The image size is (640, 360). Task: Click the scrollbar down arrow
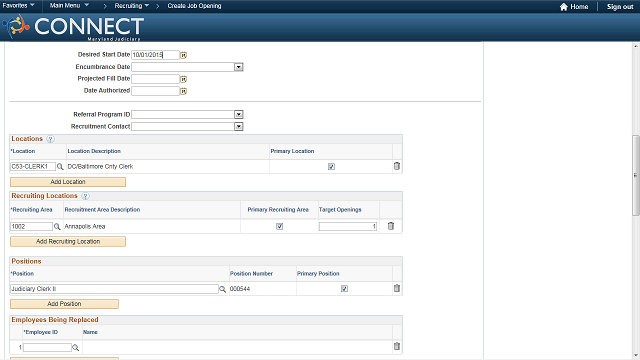[636, 356]
